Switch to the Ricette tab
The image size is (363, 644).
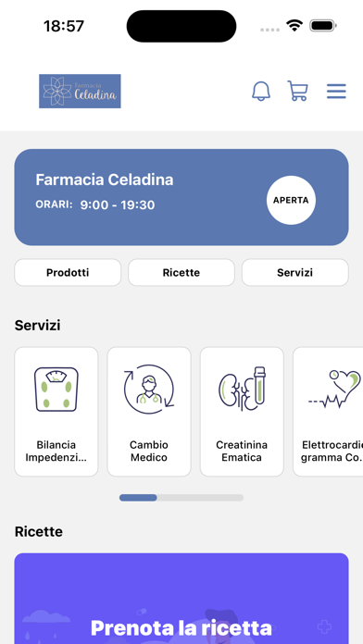pyautogui.click(x=181, y=272)
